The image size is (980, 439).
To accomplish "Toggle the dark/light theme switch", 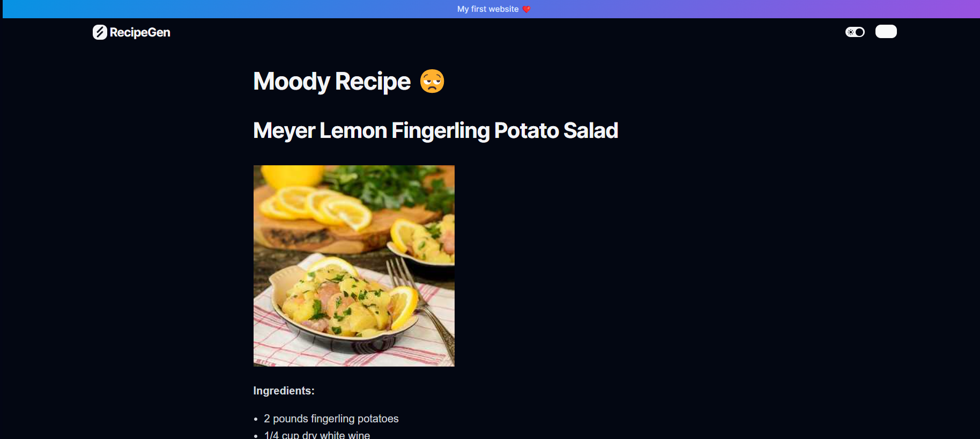I will coord(855,32).
